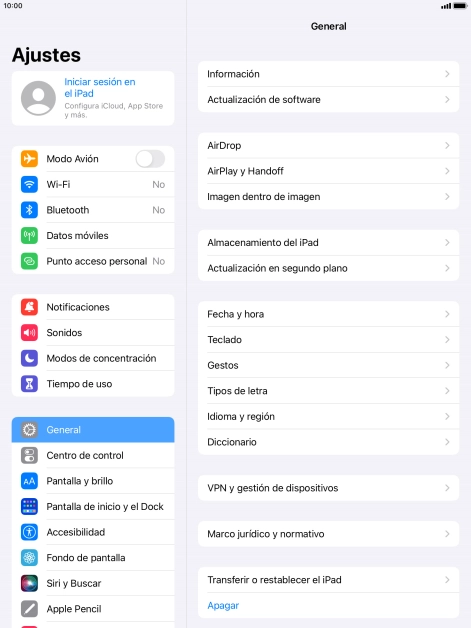471x628 pixels.
Task: Open Sonidos via its speaker icon
Action: pos(29,332)
